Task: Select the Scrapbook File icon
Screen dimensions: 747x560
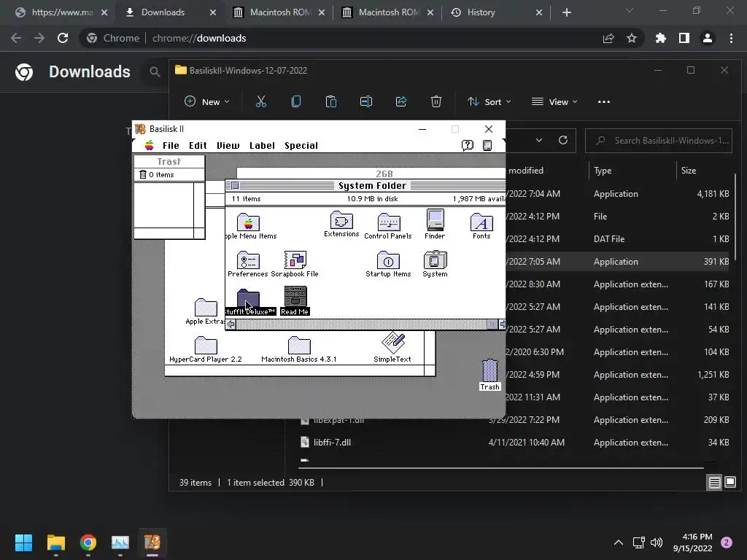Action: pos(295,260)
